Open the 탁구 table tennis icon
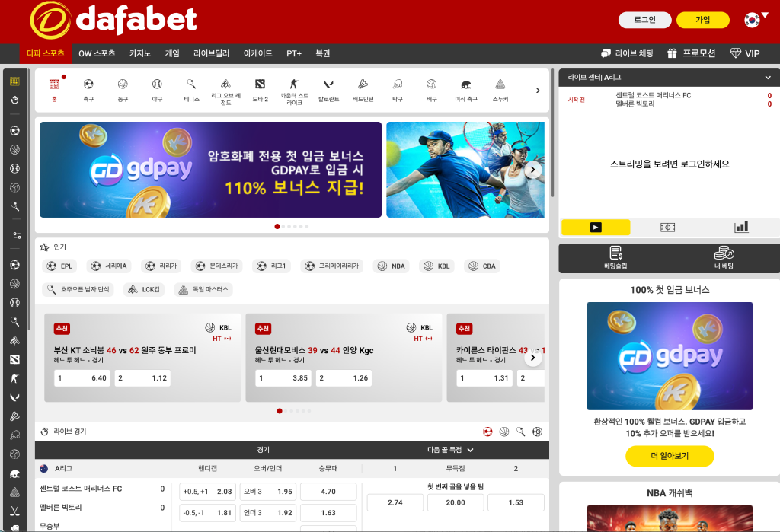Viewport: 780px width, 532px height. 398,90
